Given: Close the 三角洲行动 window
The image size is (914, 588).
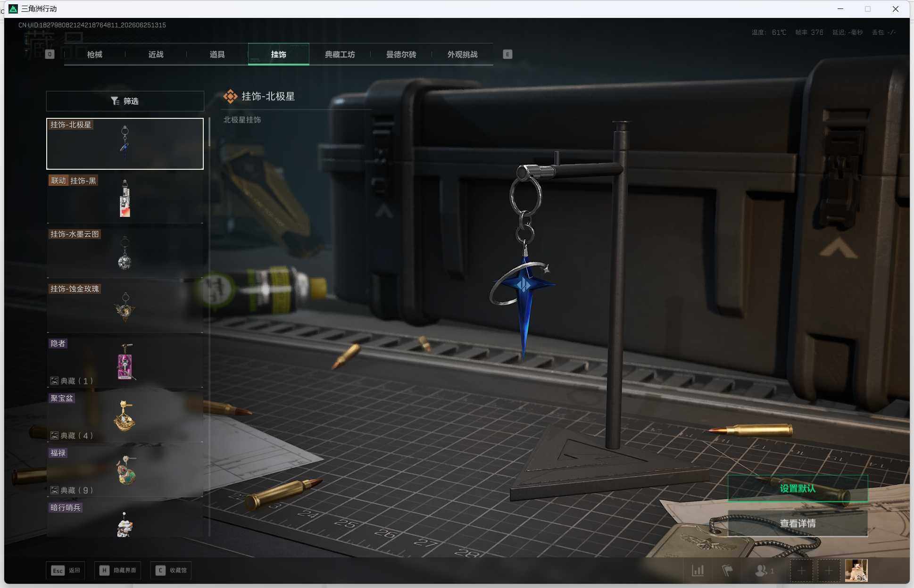Looking at the screenshot, I should pyautogui.click(x=895, y=8).
